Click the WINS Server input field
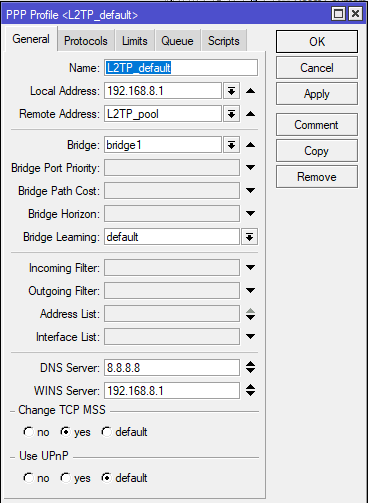 [x=172, y=390]
